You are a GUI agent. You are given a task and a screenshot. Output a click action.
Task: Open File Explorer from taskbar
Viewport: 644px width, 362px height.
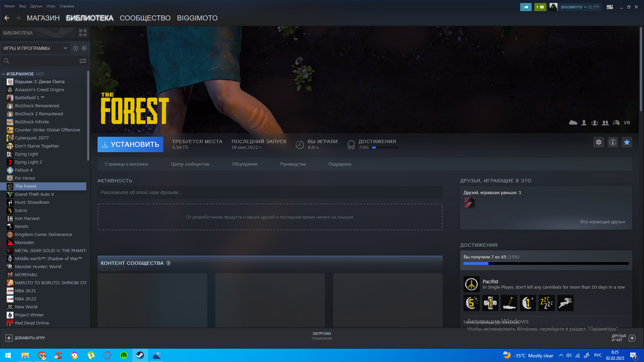[25, 355]
